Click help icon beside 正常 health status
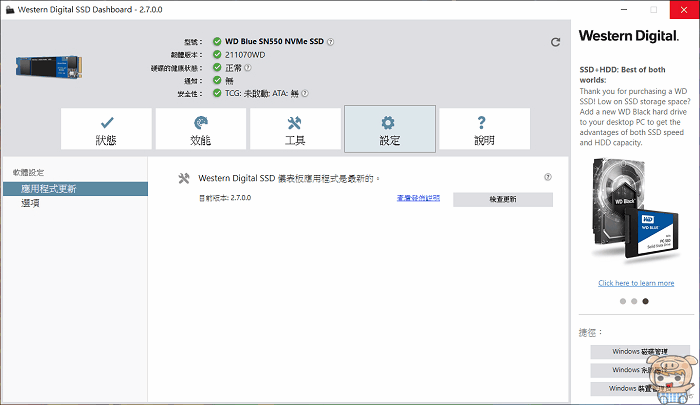The height and width of the screenshot is (405, 700). click(248, 67)
